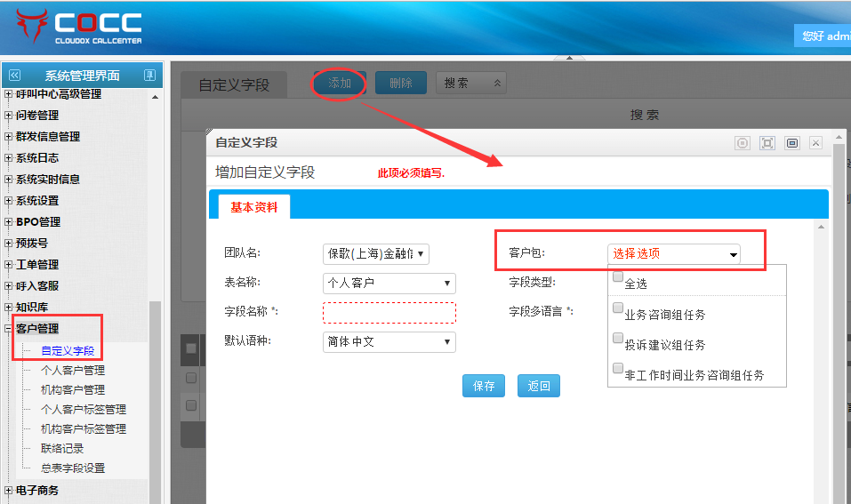Expand 知识库 tree node plus icon
The height and width of the screenshot is (504, 851).
pos(9,308)
